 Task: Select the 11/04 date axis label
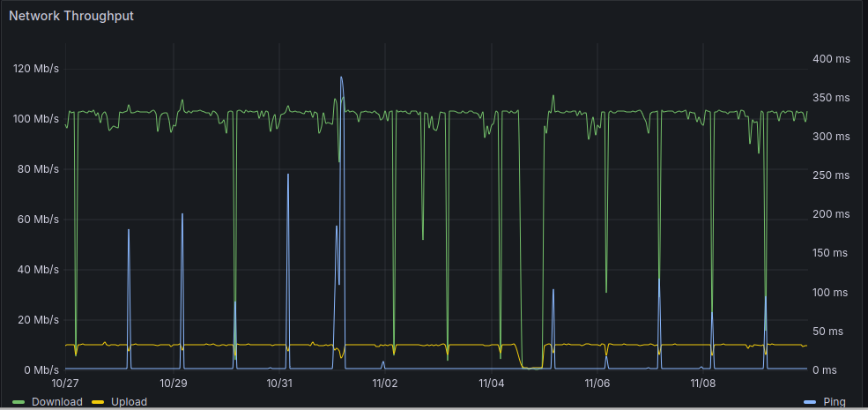tap(492, 383)
